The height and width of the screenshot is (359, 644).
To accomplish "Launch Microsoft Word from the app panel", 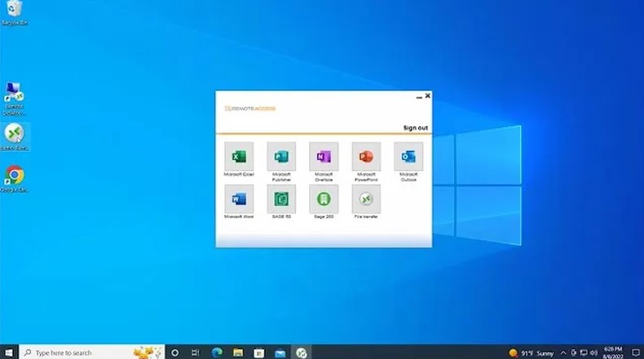I will [239, 199].
